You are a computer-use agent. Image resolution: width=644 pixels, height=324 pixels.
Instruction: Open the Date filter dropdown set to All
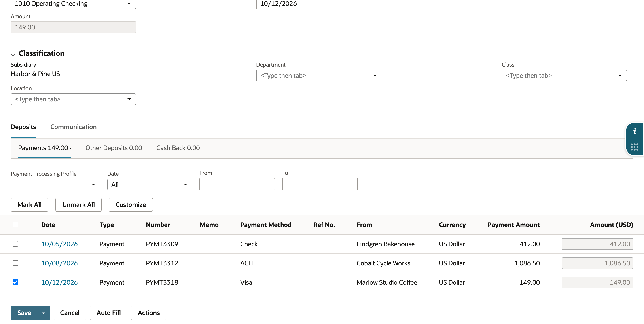[x=150, y=185]
